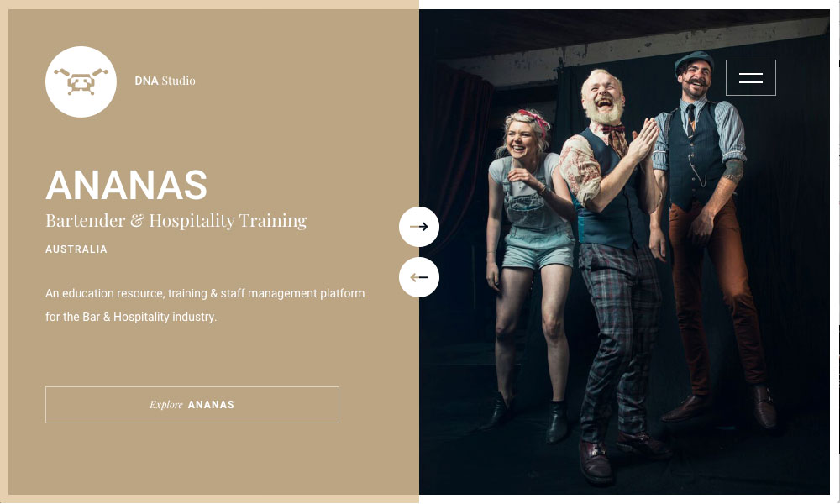
Task: Click the Bartender & Hospitality Training subtitle
Action: click(176, 220)
